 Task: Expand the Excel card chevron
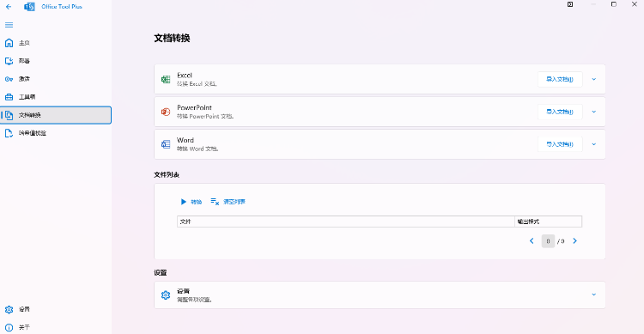click(594, 79)
